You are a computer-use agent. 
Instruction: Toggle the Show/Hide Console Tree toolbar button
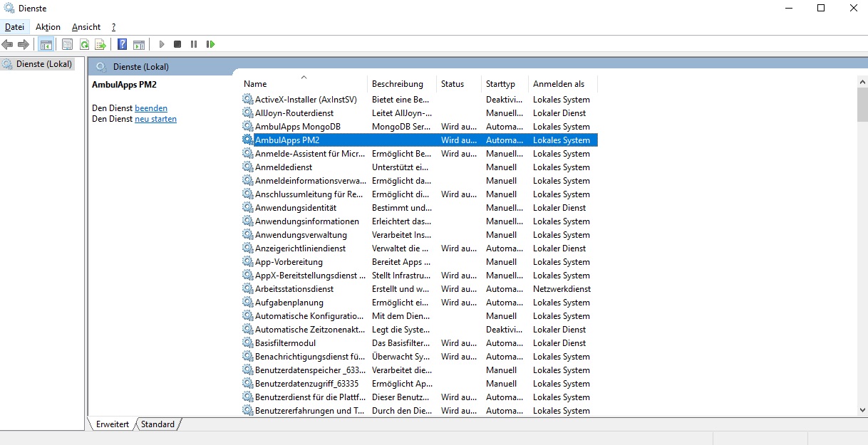coord(46,44)
